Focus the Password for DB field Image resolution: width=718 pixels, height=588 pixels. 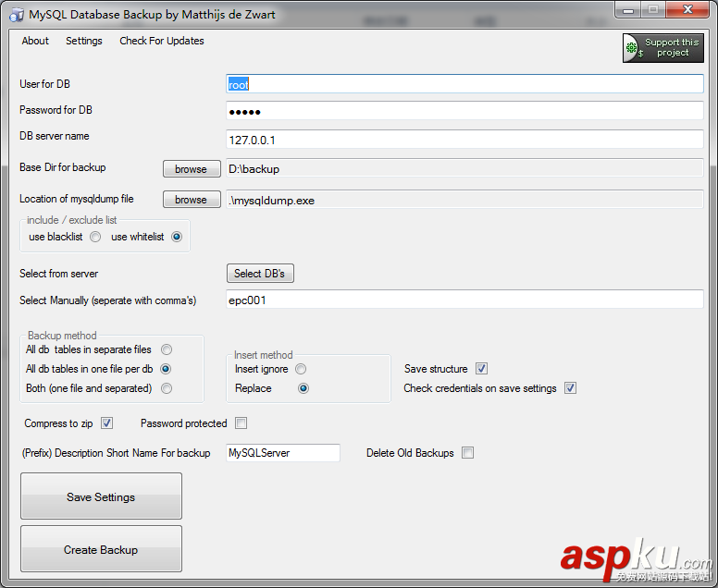[464, 111]
